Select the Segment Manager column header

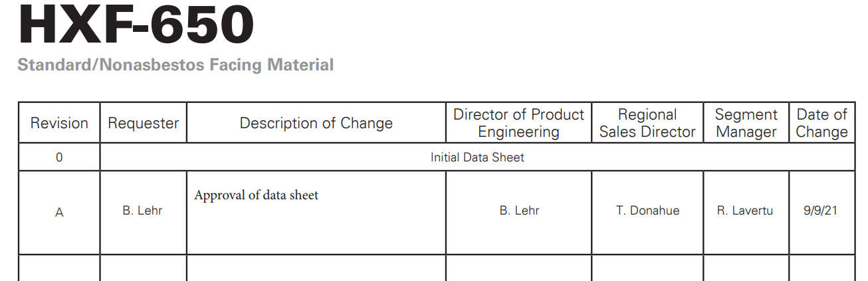(x=746, y=123)
